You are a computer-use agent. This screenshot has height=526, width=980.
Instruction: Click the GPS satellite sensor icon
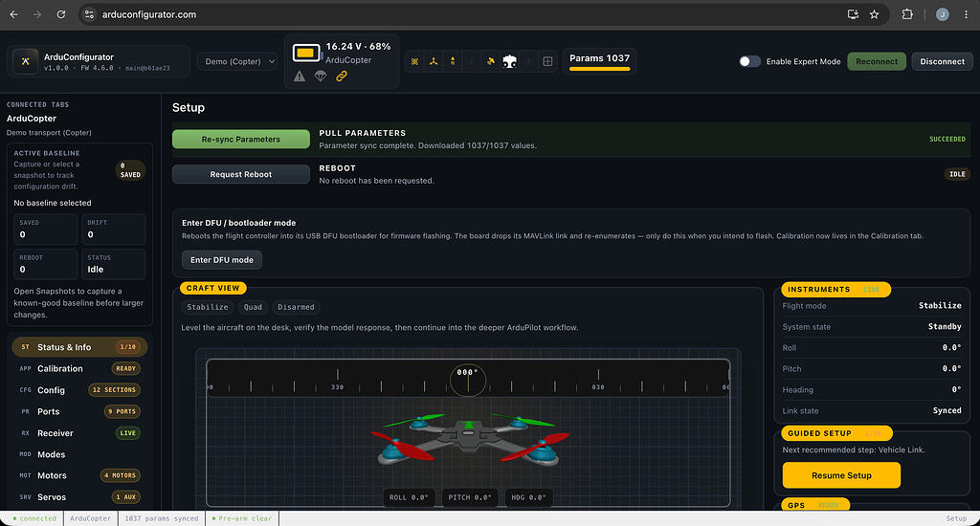[x=491, y=61]
